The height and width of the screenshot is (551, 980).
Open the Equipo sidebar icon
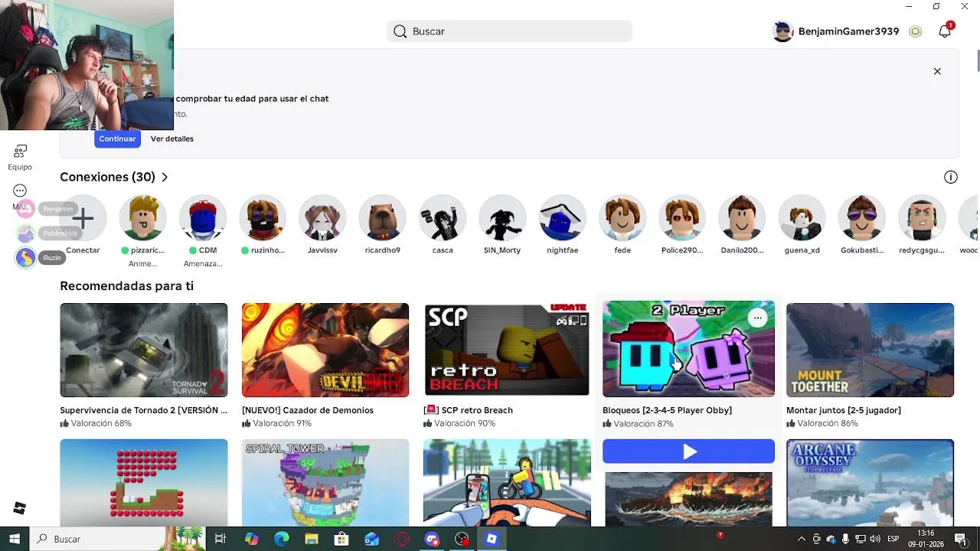[20, 152]
